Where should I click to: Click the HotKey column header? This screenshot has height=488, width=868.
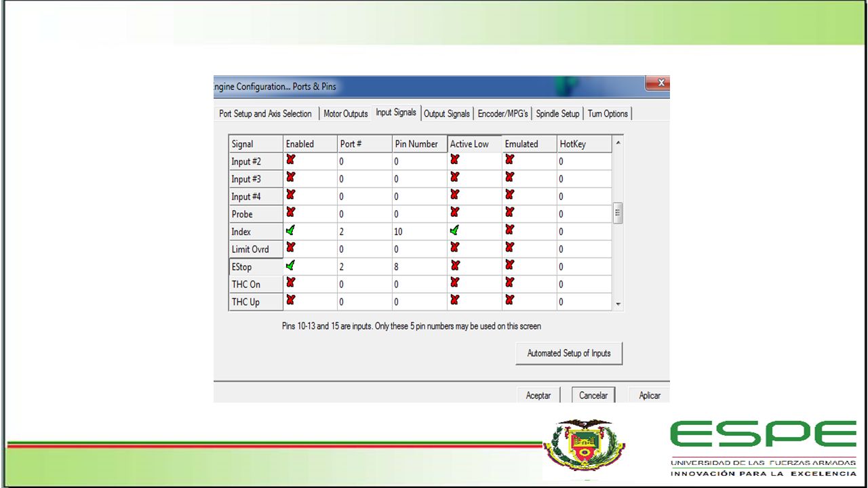(585, 144)
